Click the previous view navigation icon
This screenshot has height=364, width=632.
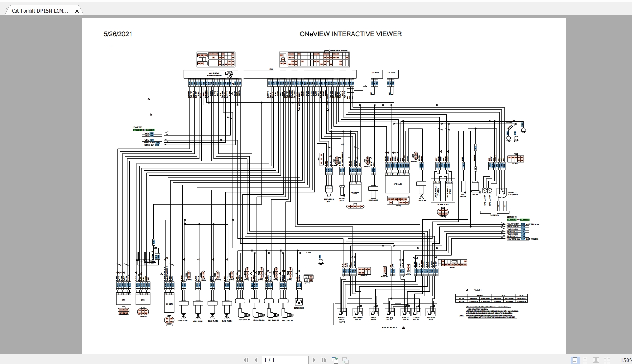coord(335,360)
